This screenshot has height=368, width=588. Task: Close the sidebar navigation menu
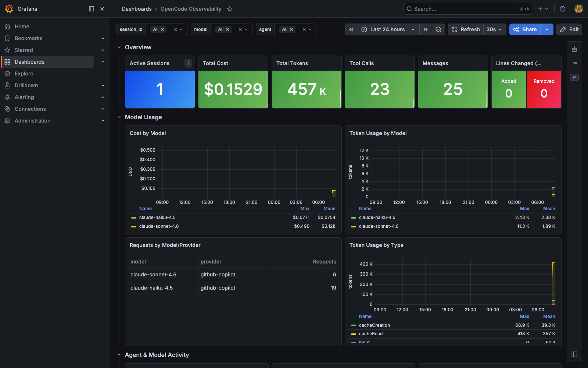pyautogui.click(x=102, y=9)
